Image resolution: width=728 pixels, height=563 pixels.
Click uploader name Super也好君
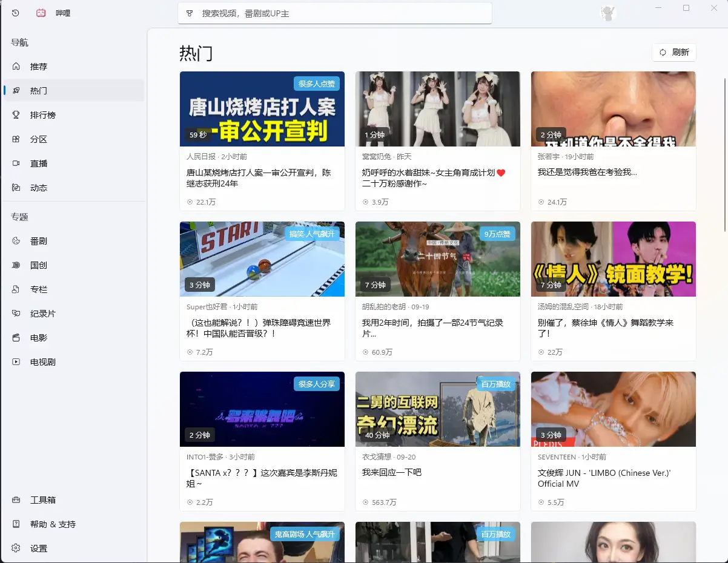tap(207, 307)
